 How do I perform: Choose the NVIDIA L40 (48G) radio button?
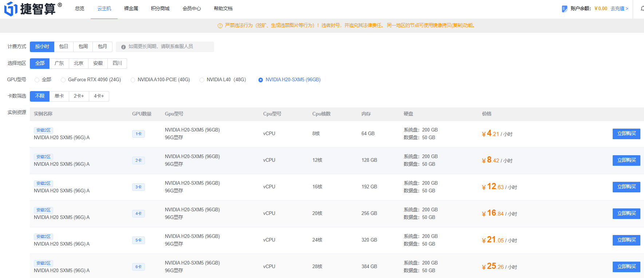tap(202, 80)
